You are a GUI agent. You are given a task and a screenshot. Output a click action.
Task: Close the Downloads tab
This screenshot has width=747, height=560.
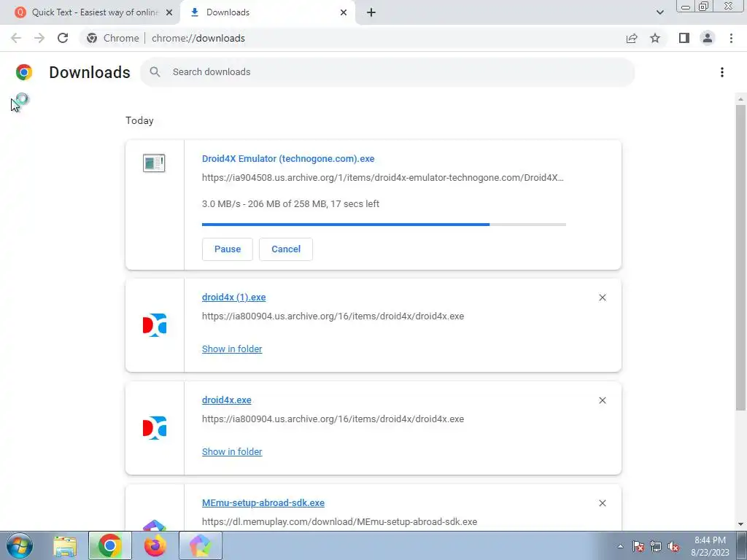pos(344,12)
